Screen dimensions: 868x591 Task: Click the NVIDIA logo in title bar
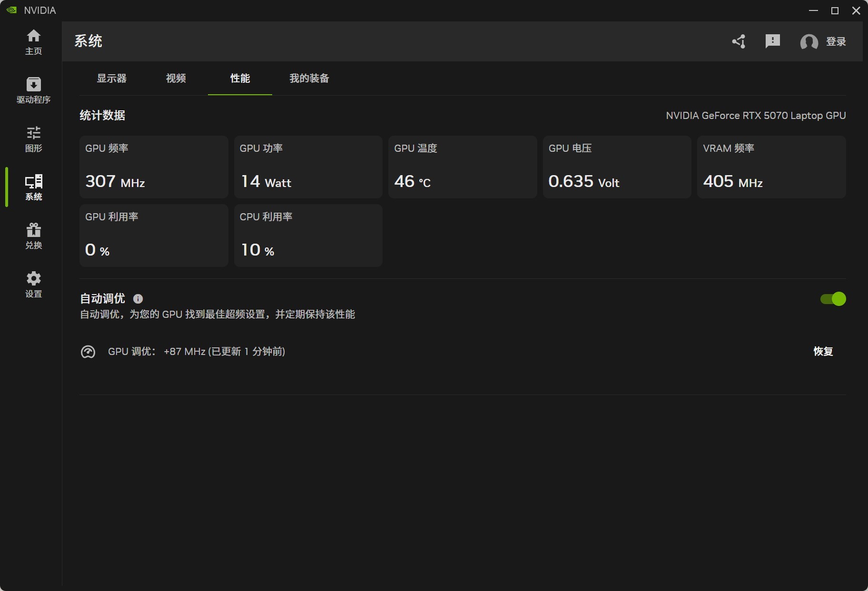[x=12, y=10]
